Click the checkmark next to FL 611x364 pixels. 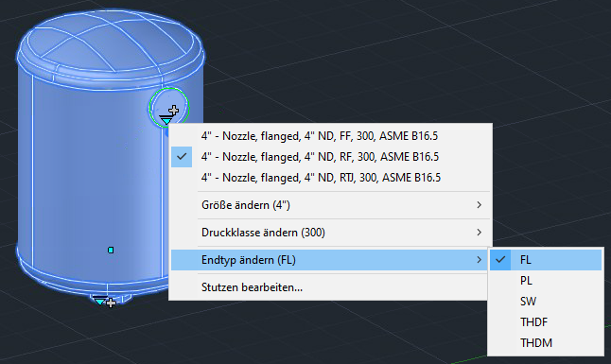coord(500,260)
